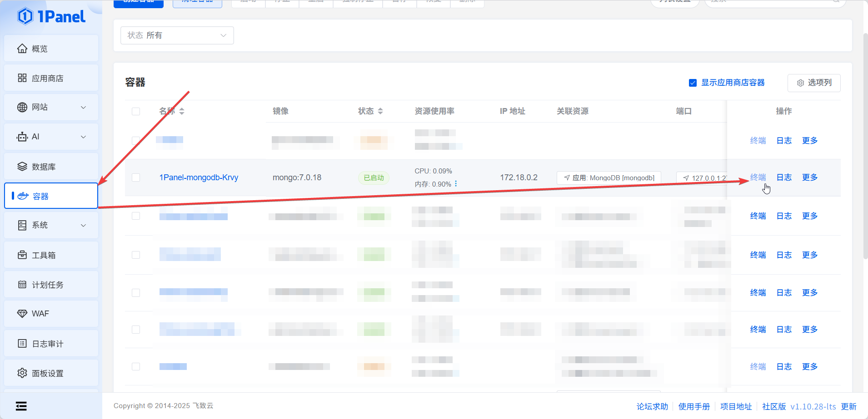Open the 状态 所有 filter dropdown
The height and width of the screenshot is (419, 868).
point(177,35)
